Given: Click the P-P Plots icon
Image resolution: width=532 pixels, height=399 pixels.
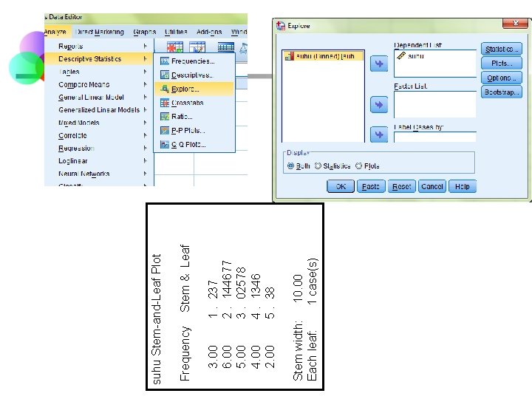Looking at the screenshot, I should tap(165, 130).
